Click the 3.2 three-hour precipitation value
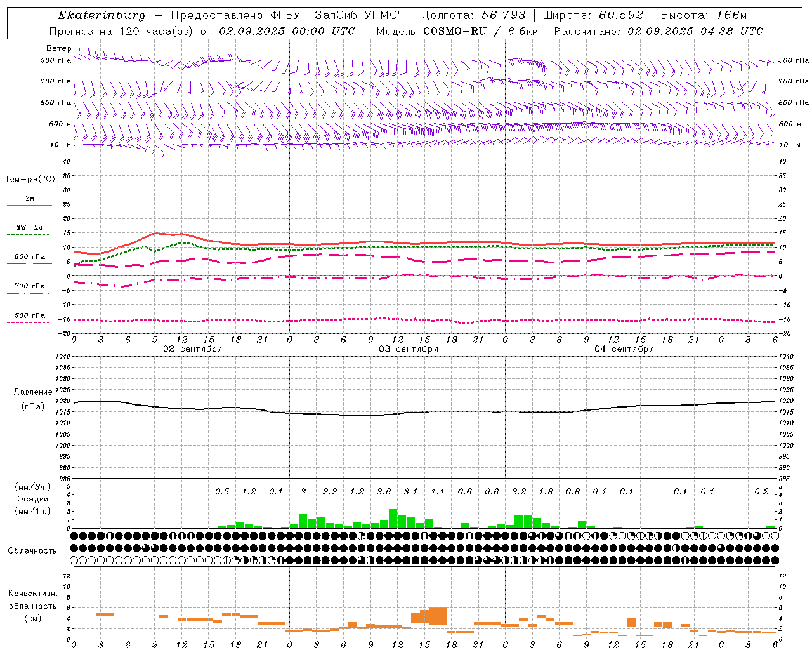 [519, 491]
